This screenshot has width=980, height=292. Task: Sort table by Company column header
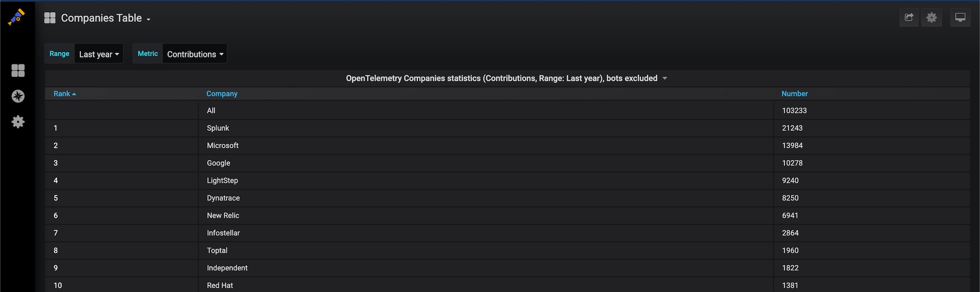tap(222, 94)
